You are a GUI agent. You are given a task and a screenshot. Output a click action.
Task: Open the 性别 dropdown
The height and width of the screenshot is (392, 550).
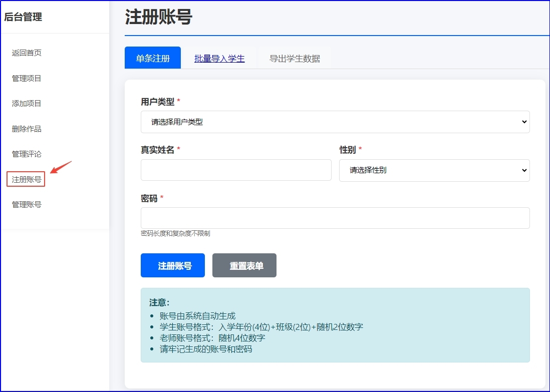(x=434, y=170)
